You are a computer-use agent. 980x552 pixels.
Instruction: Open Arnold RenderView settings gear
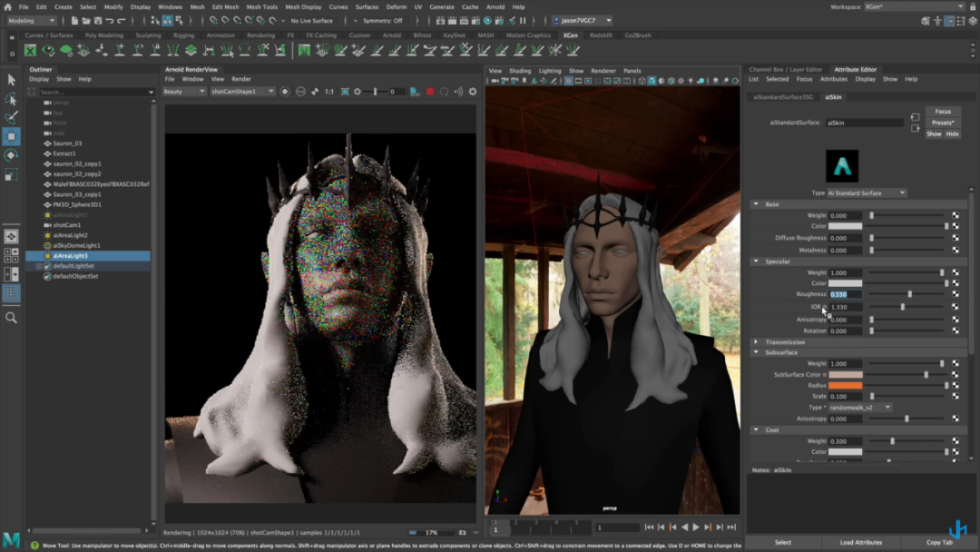click(473, 92)
